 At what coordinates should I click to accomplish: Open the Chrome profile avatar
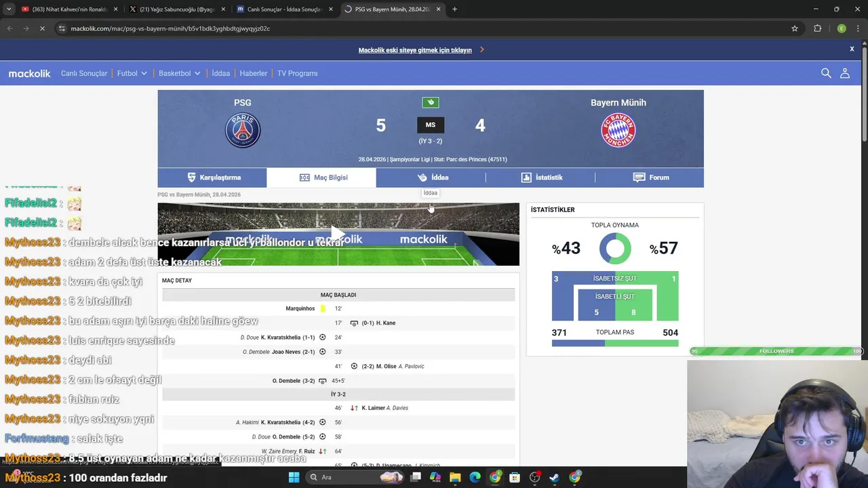tap(842, 28)
